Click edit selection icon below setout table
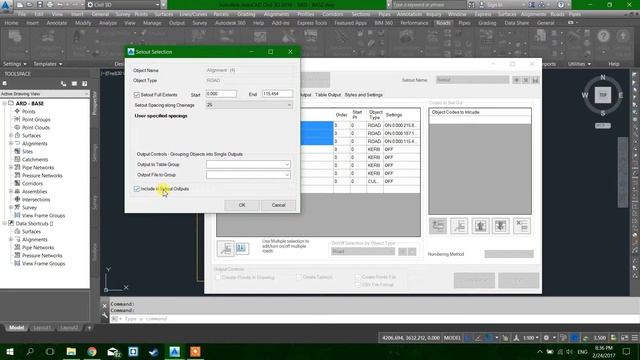The width and height of the screenshot is (640, 360). pyautogui.click(x=226, y=249)
